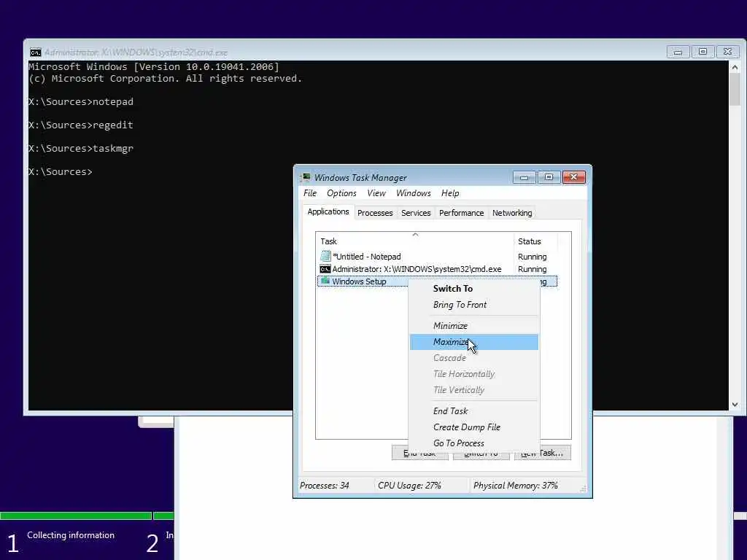Click the cmd window scrollbar thumb
The image size is (747, 560).
click(735, 90)
